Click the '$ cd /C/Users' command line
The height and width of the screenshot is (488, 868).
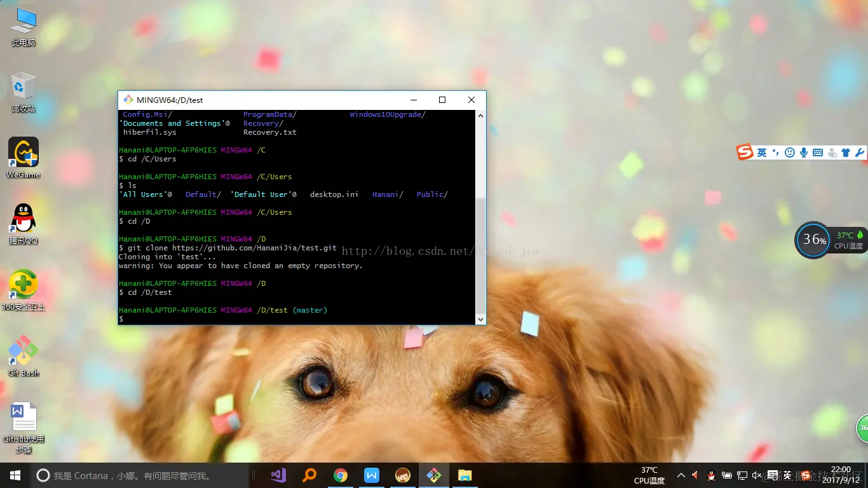[147, 159]
